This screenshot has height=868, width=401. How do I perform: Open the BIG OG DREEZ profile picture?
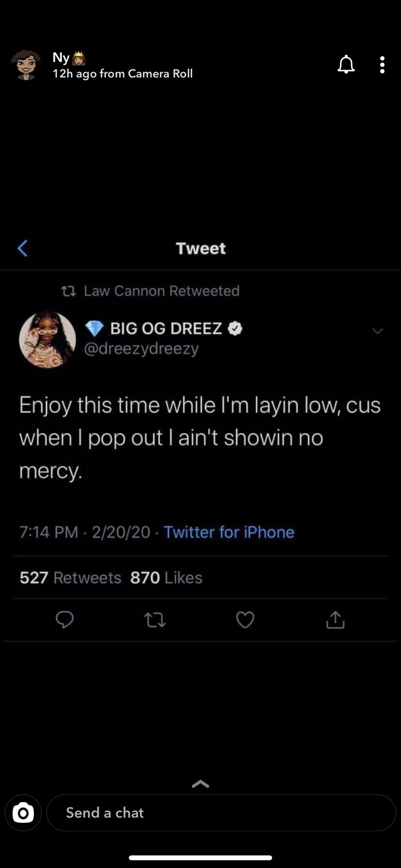pyautogui.click(x=47, y=340)
